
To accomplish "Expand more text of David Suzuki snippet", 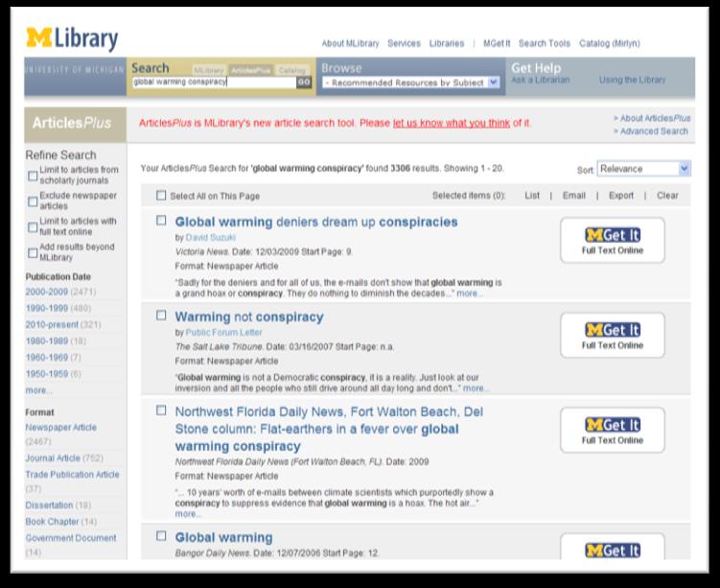I will [x=469, y=294].
